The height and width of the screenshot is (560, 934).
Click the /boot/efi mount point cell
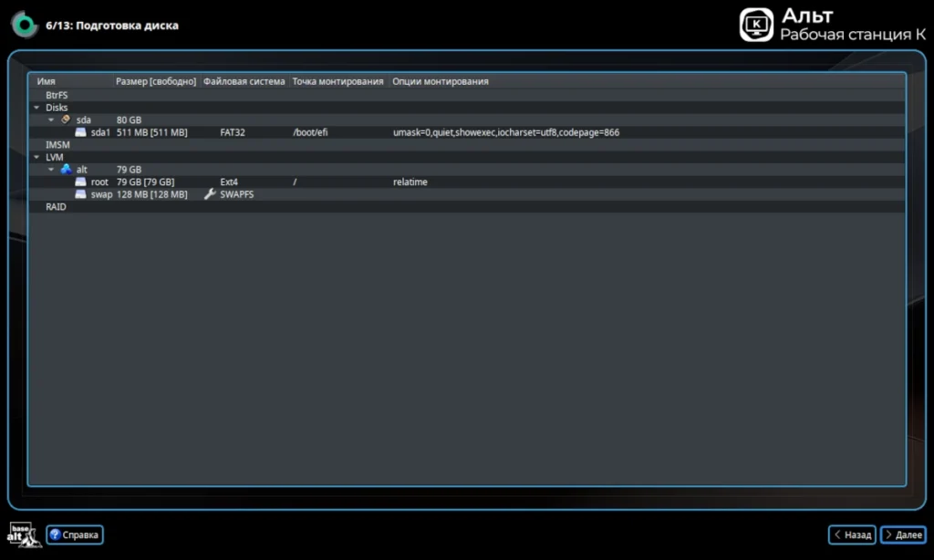(310, 132)
